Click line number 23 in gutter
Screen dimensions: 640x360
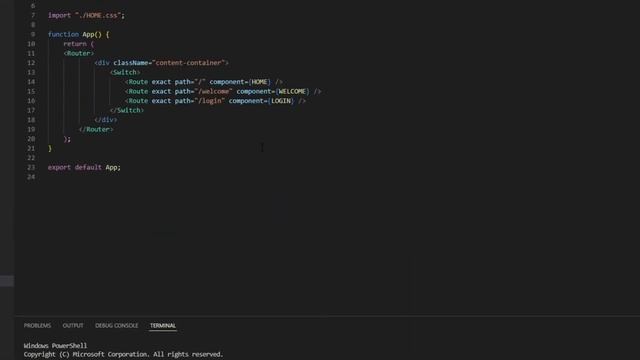(x=31, y=167)
